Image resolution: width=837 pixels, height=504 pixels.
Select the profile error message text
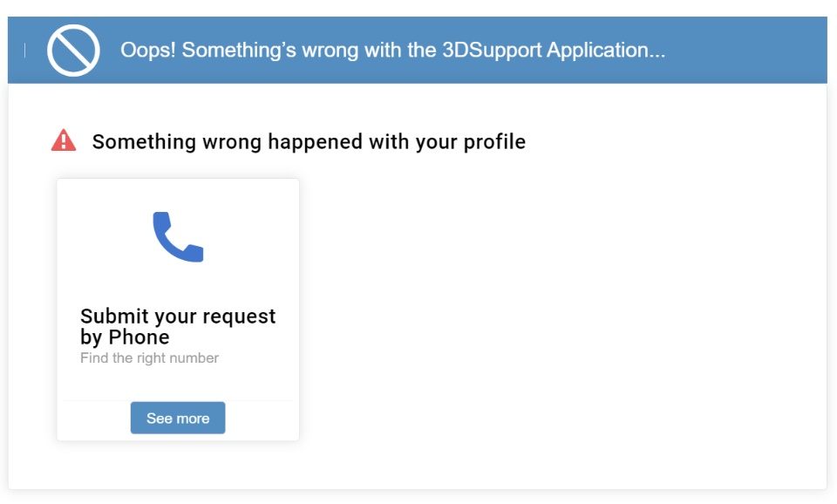pyautogui.click(x=309, y=141)
